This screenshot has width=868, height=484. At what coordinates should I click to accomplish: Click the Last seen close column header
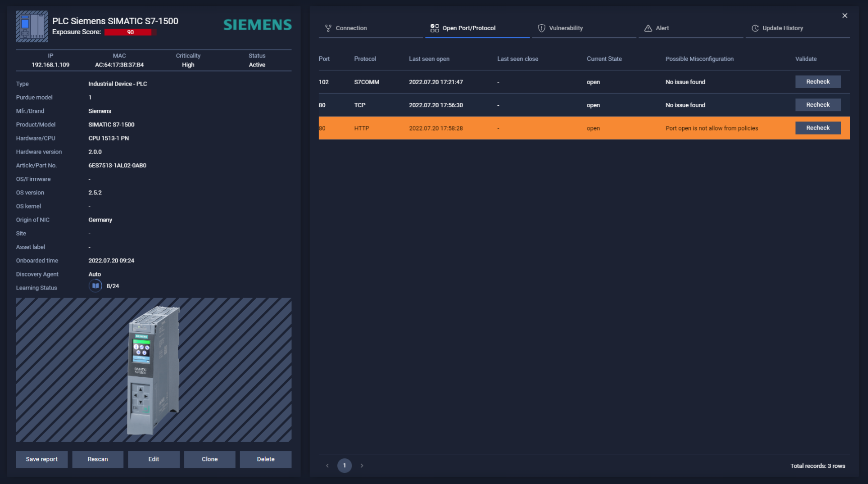tap(518, 59)
